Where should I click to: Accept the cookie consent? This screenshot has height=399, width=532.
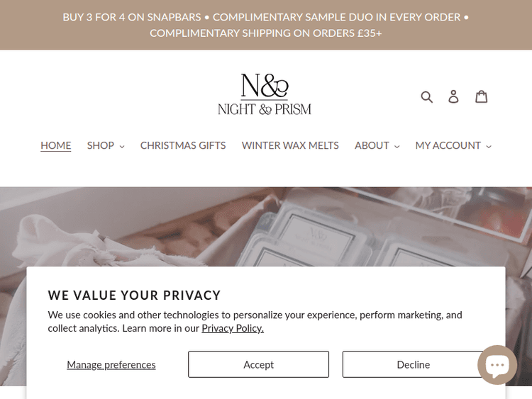point(258,364)
